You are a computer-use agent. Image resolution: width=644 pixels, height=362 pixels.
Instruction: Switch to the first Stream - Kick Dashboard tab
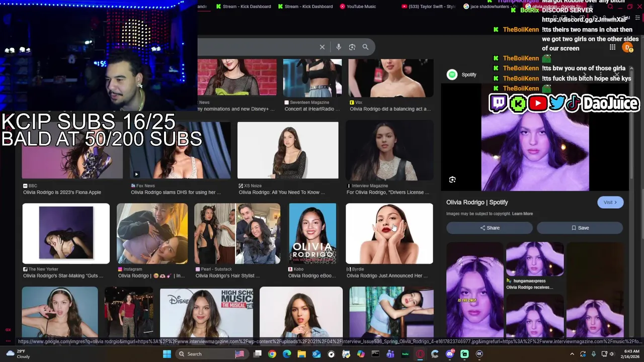pos(244,7)
